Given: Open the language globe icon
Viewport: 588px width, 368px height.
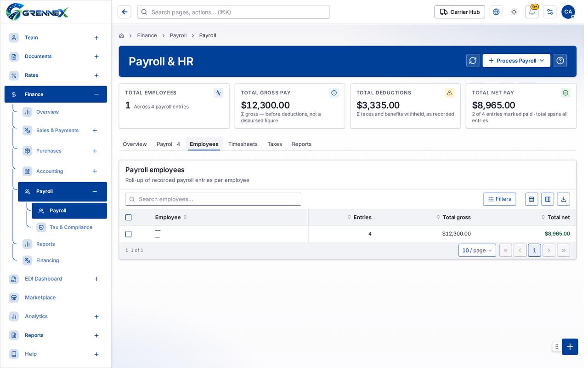Looking at the screenshot, I should tap(496, 12).
